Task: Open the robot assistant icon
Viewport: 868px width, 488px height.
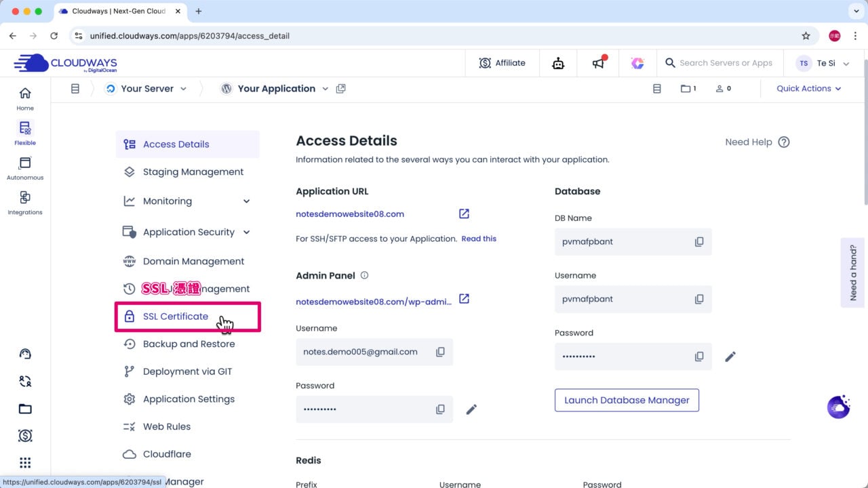Action: tap(558, 63)
